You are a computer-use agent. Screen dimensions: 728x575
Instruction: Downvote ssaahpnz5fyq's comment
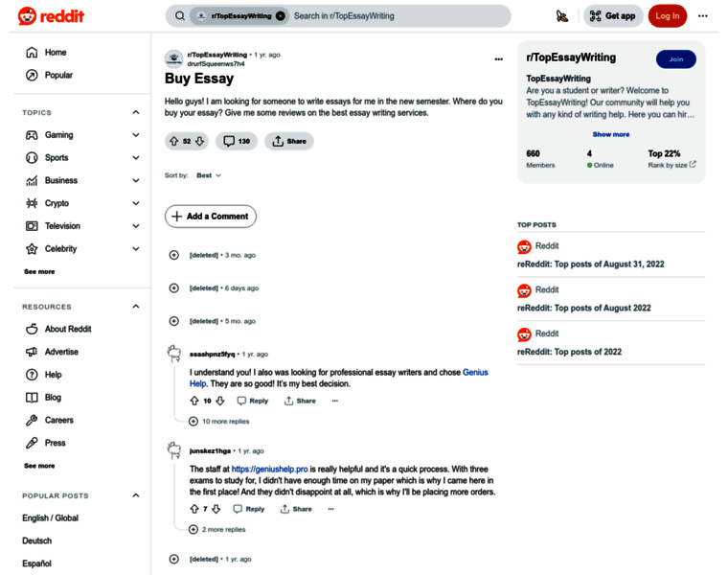coord(220,401)
